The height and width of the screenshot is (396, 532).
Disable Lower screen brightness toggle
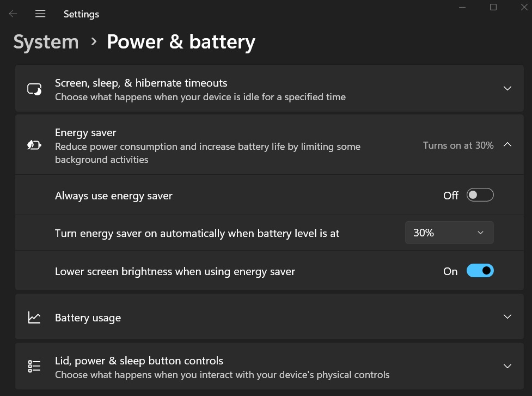[x=480, y=271]
